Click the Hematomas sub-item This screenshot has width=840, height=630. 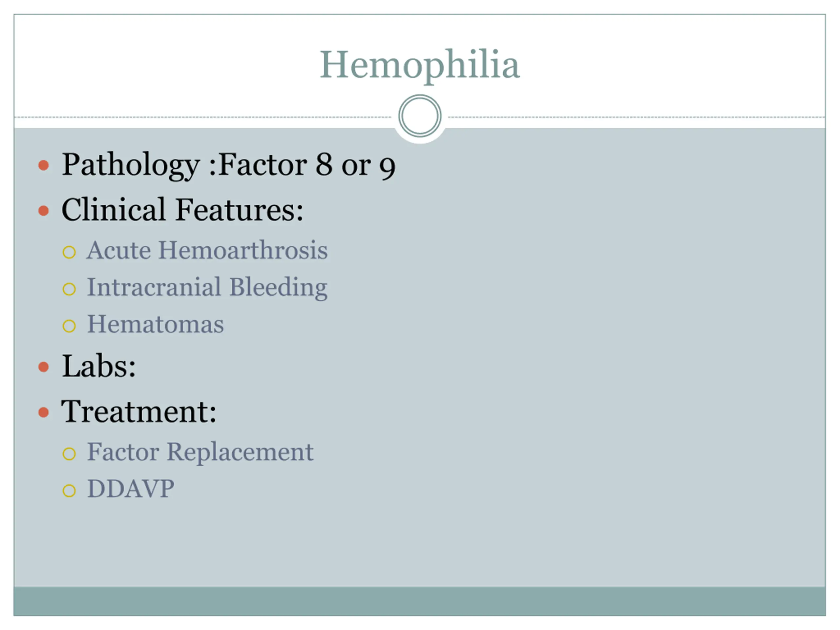coord(155,324)
